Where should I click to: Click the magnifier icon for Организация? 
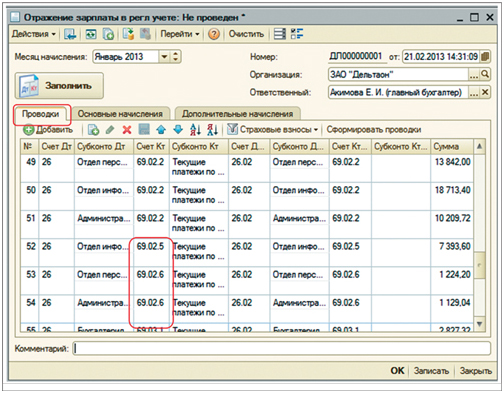click(x=485, y=74)
